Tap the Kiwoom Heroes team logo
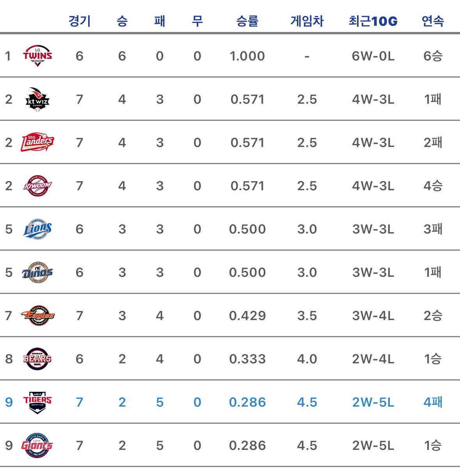The width and height of the screenshot is (460, 476). pyautogui.click(x=37, y=186)
